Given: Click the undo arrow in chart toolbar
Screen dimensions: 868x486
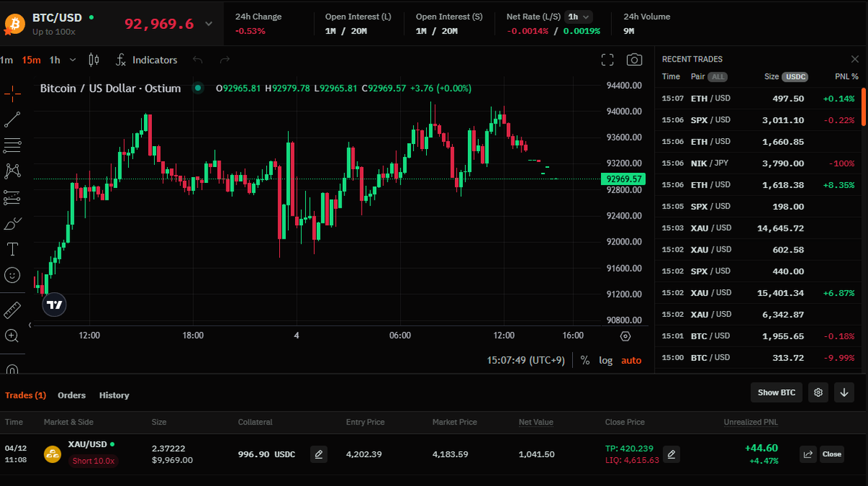Looking at the screenshot, I should [198, 60].
